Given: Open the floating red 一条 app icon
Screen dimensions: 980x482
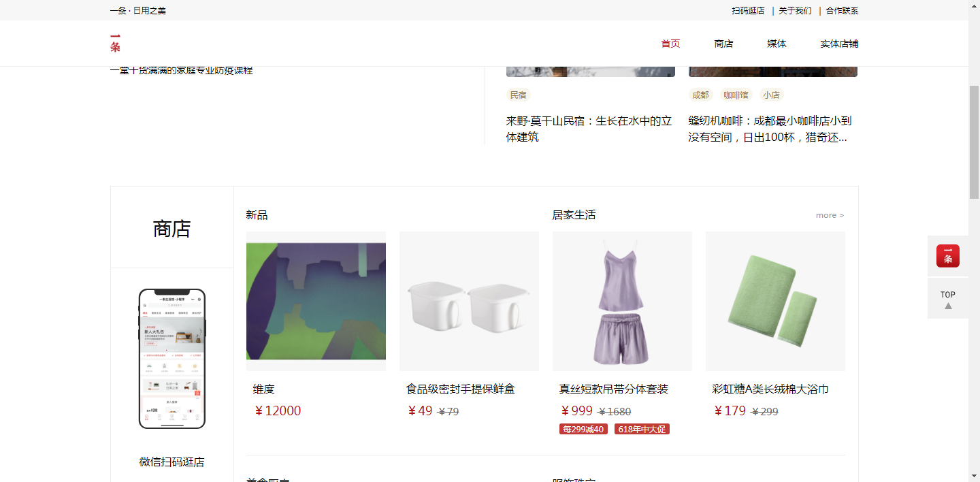Looking at the screenshot, I should (947, 256).
